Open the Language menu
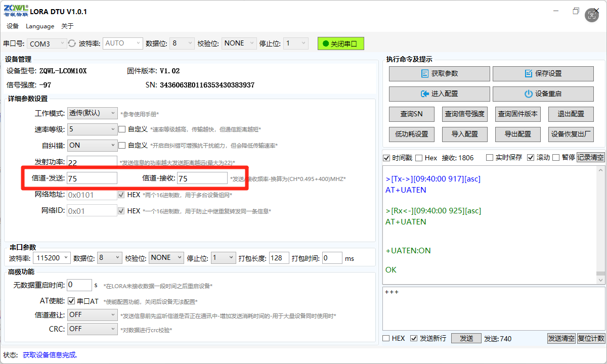Image resolution: width=607 pixels, height=364 pixels. coord(40,26)
